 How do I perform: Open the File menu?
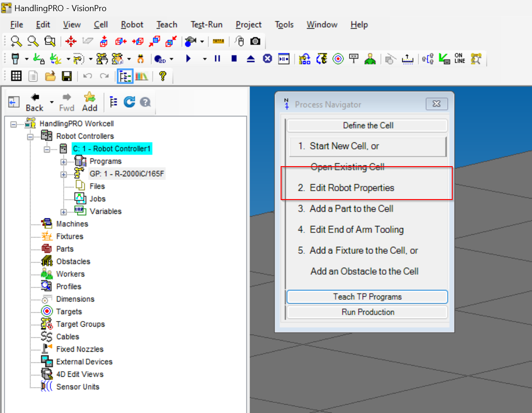pos(17,25)
